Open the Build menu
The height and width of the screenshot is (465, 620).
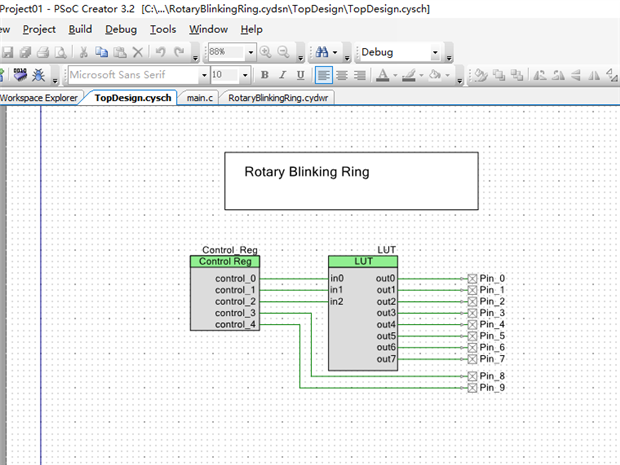tap(80, 30)
